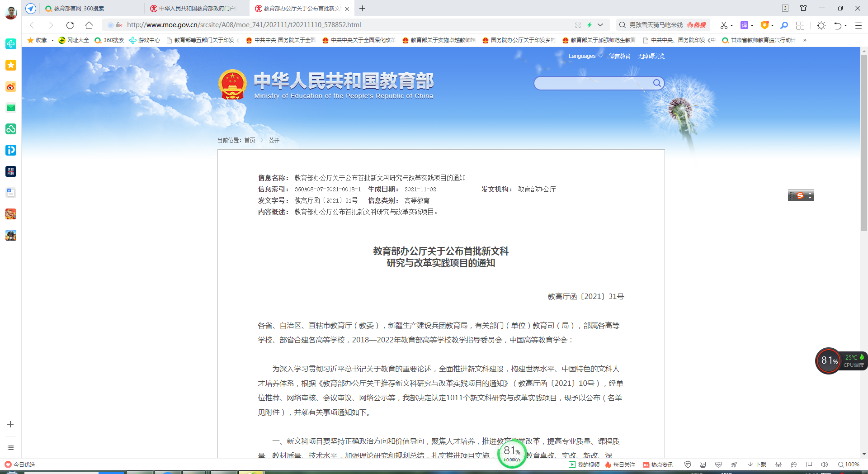The height and width of the screenshot is (474, 868).
Task: Click the site search magnifier icon
Action: point(657,83)
